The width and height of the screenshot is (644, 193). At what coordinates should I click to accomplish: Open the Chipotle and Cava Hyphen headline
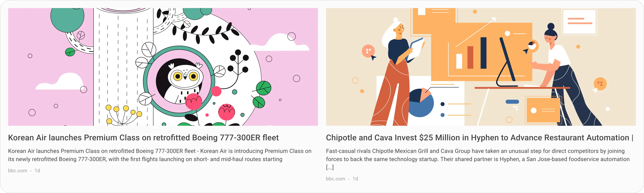coord(477,138)
